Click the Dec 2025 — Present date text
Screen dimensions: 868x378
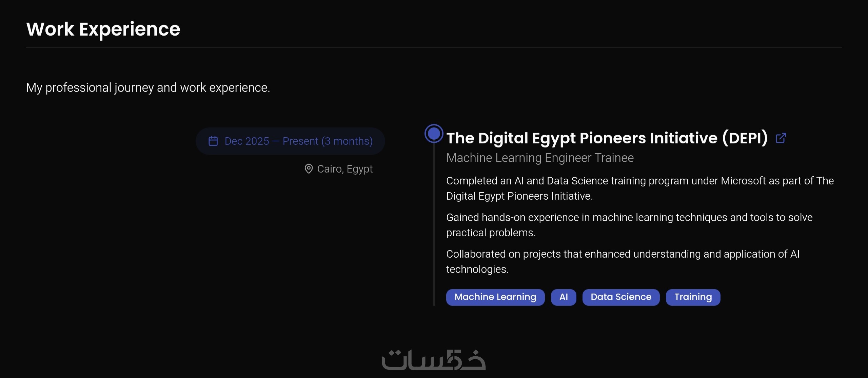[x=298, y=141]
